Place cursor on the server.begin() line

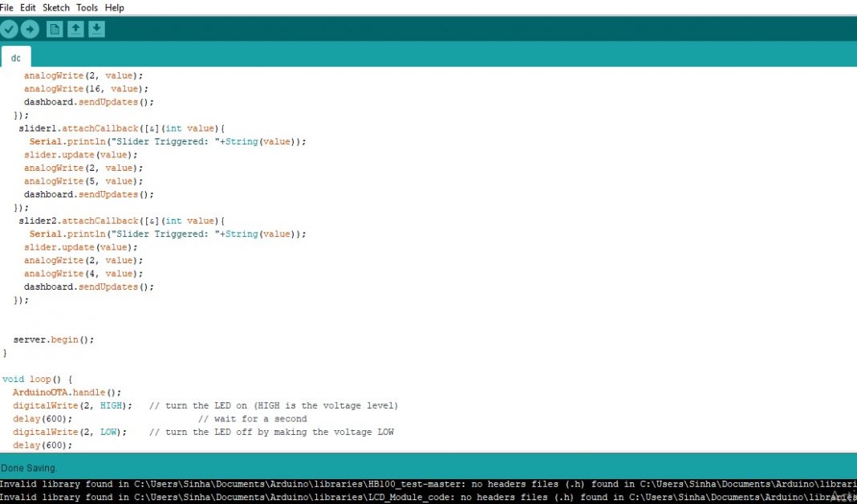(x=53, y=339)
